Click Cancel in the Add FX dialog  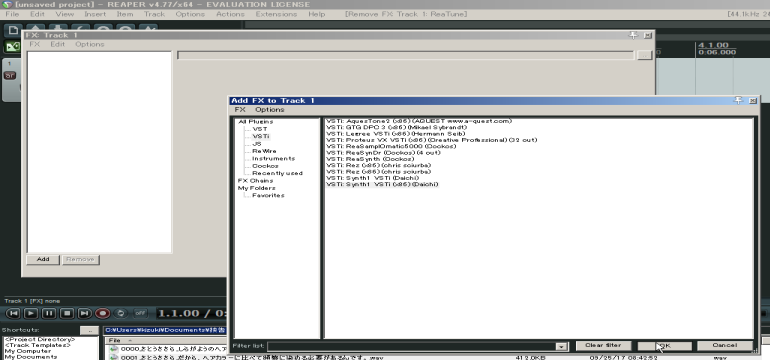(x=725, y=345)
